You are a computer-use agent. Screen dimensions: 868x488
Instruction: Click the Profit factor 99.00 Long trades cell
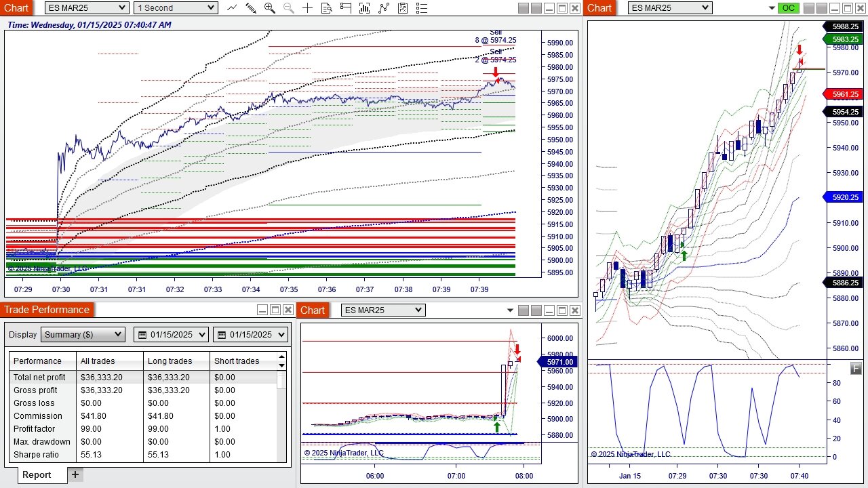coord(177,428)
